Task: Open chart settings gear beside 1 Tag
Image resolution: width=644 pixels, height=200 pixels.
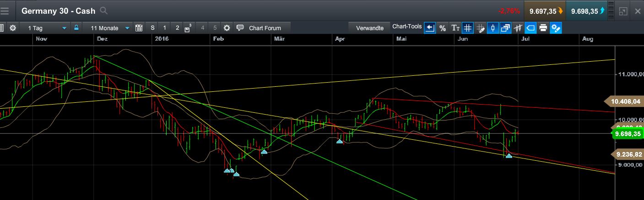Action: point(13,28)
